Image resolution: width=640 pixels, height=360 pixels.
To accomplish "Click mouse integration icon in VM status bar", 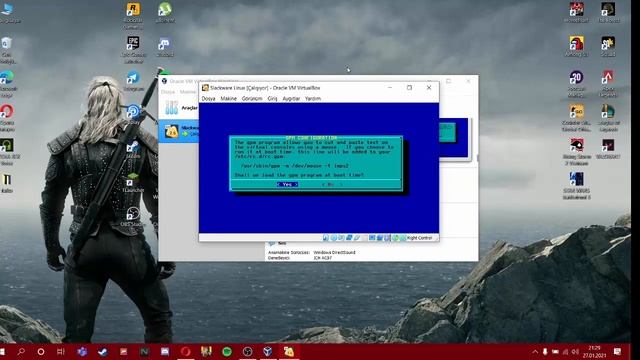I will pyautogui.click(x=395, y=238).
